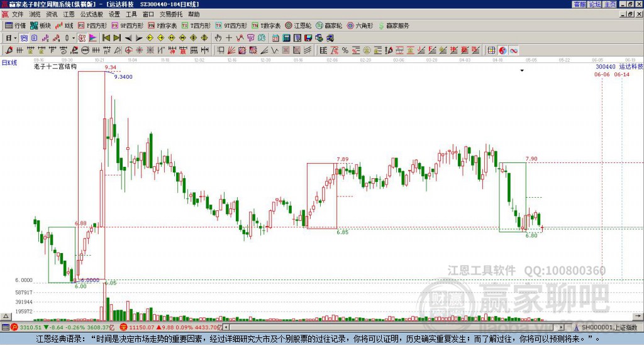Click the up-triangle button beside volume panel
This screenshot has width=644, height=345.
[x=5, y=316]
